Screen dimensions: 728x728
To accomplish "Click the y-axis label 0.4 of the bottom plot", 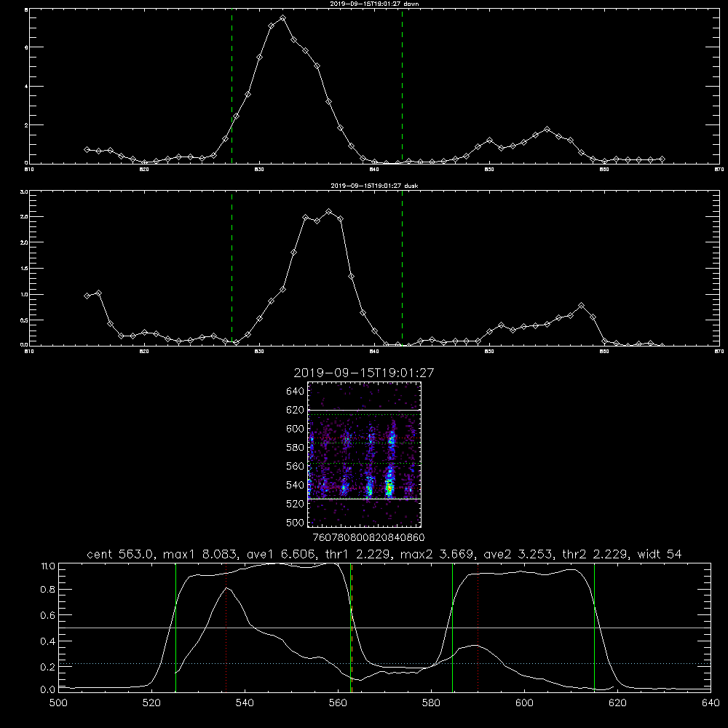I will pyautogui.click(x=48, y=641).
